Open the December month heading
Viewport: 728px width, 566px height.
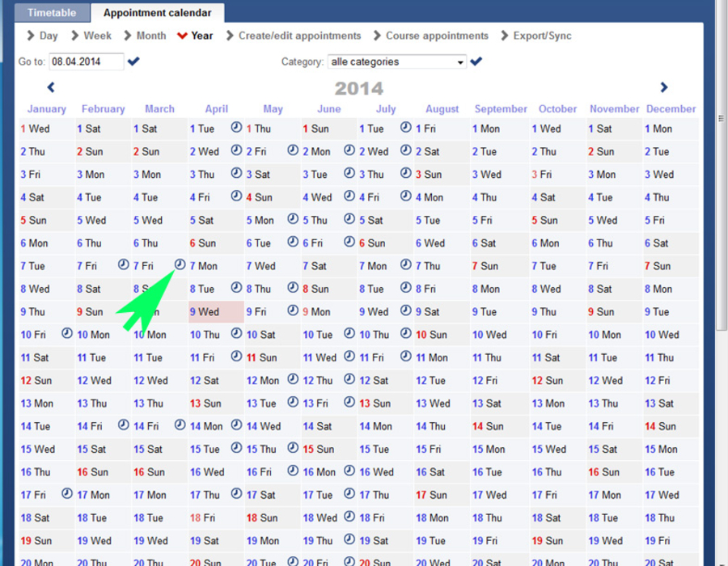pyautogui.click(x=671, y=109)
